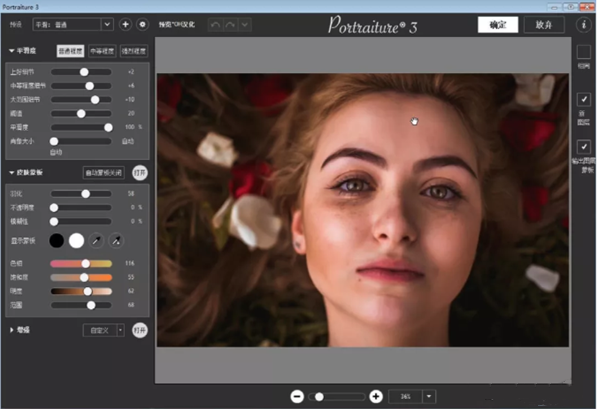Open the info icon next to 放弃
598x409 pixels.
(x=584, y=25)
